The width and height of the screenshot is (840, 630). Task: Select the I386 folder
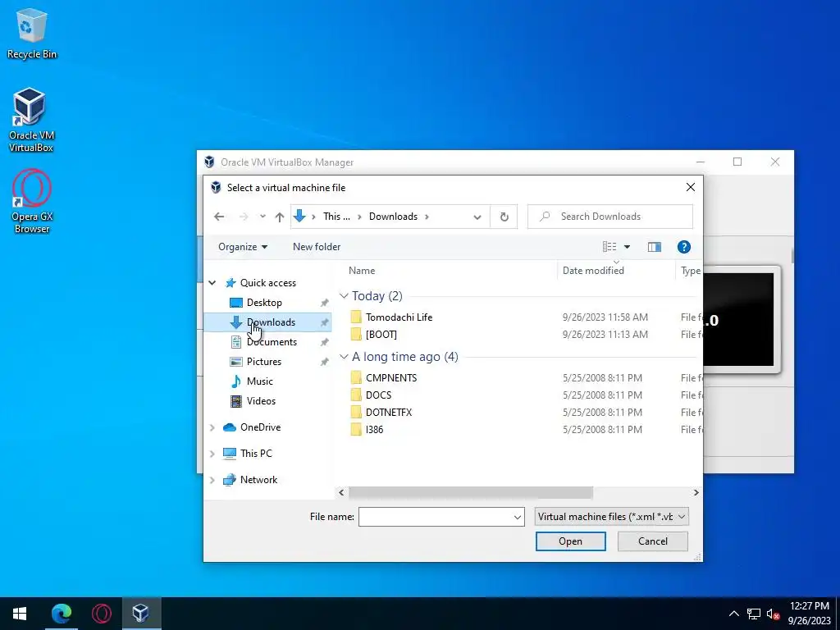tap(374, 429)
